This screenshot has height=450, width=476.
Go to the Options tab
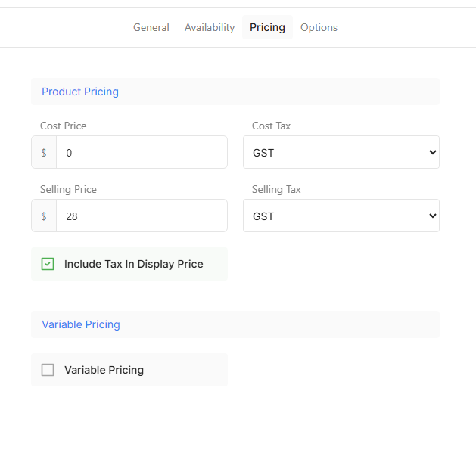319,27
